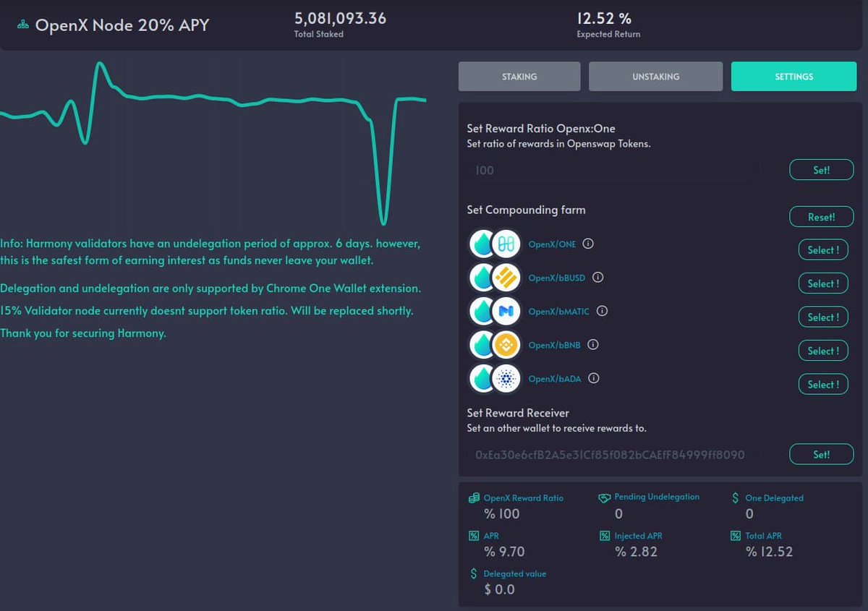
Task: Click OpenX droplet icon in OpenX/bBNB row
Action: 481,346
